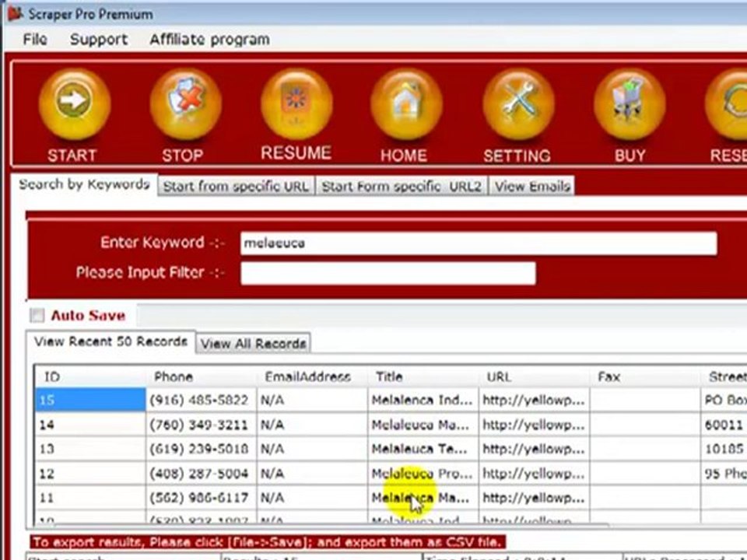Click the RESUME icon
Screen dimensions: 747x560
click(296, 103)
